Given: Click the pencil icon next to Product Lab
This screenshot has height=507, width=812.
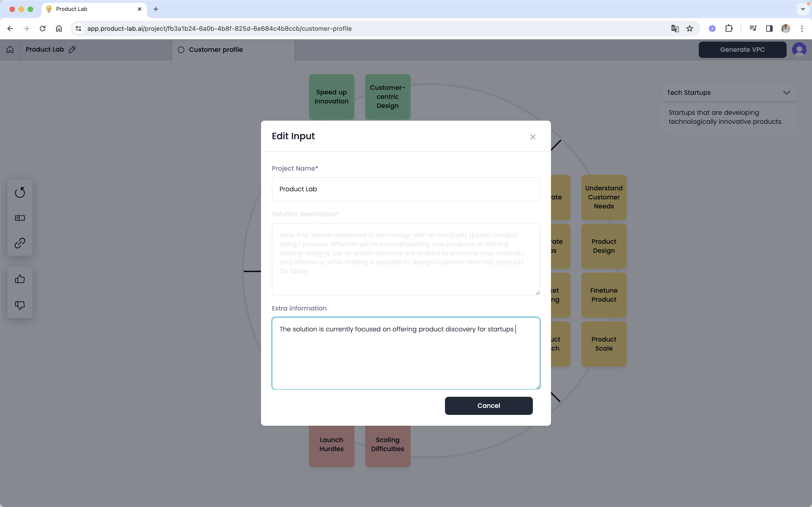Looking at the screenshot, I should tap(72, 50).
